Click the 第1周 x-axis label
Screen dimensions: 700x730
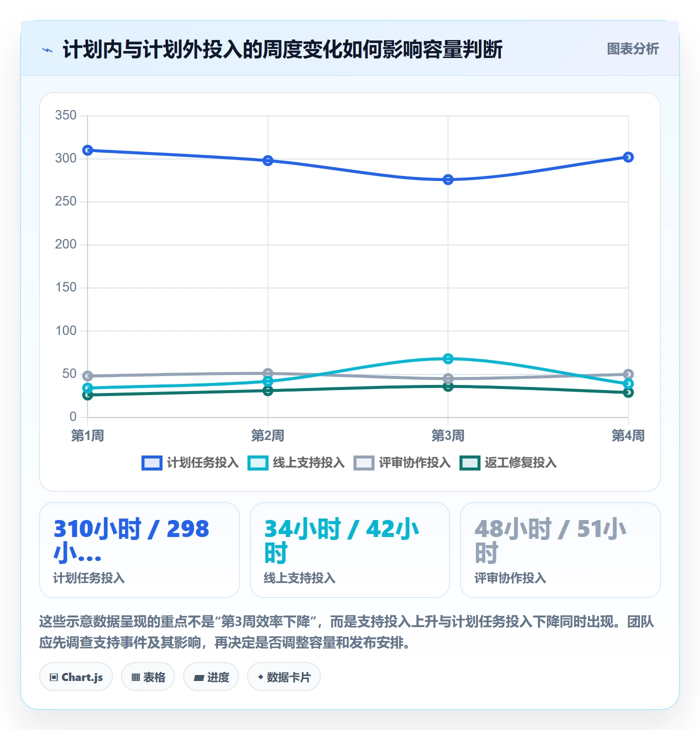click(x=87, y=435)
